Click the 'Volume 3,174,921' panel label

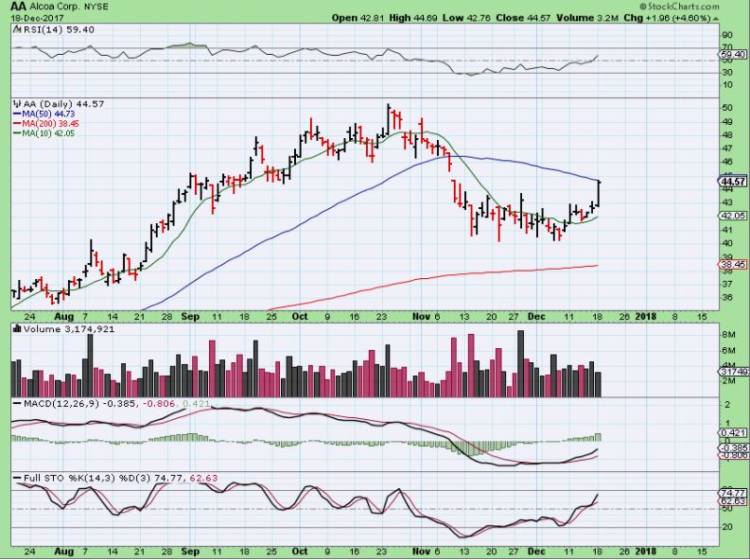pyautogui.click(x=69, y=329)
